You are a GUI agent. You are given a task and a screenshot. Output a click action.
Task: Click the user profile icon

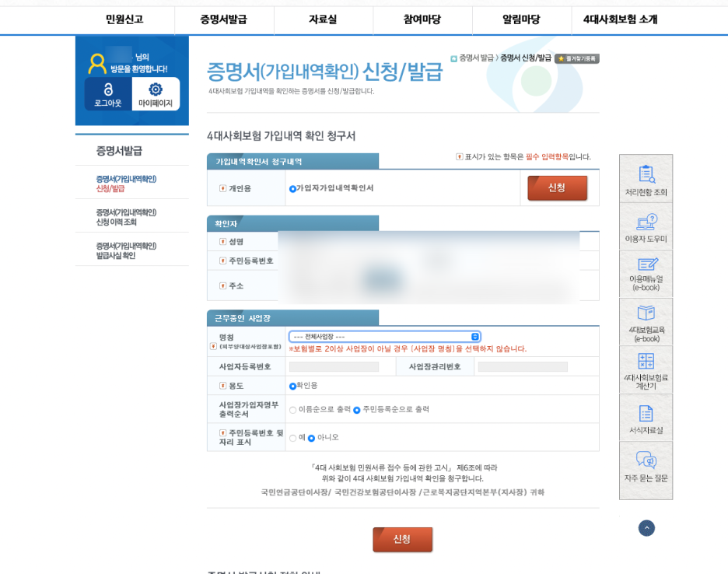tap(97, 64)
